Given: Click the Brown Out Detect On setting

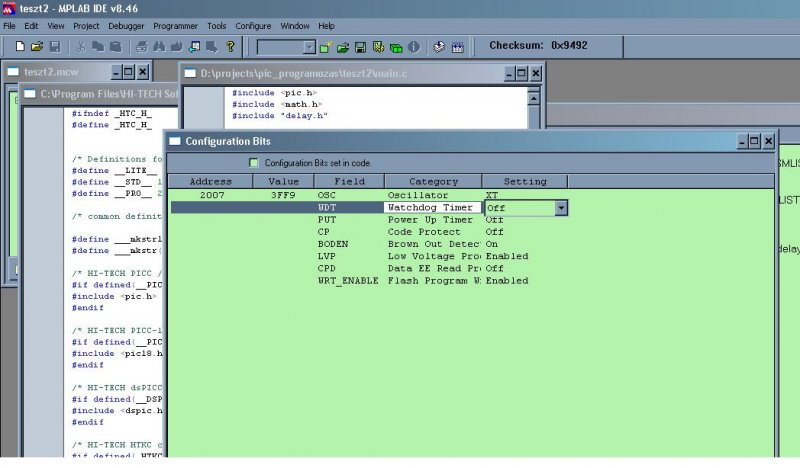Looking at the screenshot, I should coord(492,244).
